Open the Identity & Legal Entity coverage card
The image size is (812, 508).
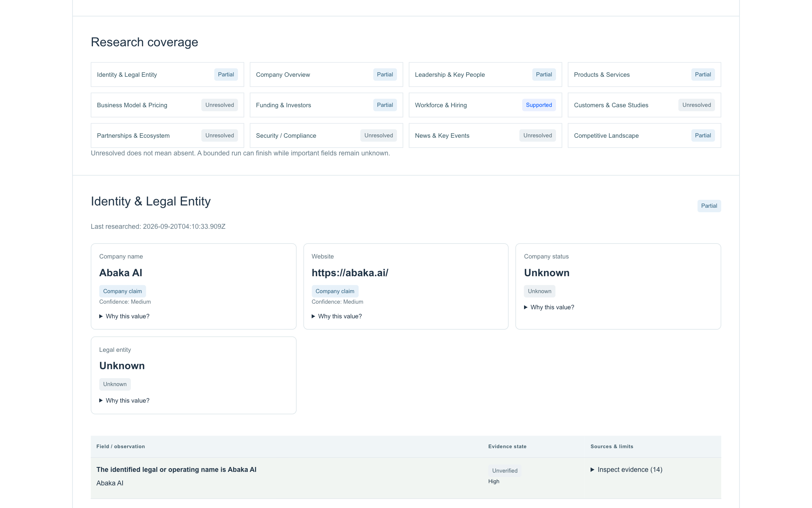pos(167,75)
